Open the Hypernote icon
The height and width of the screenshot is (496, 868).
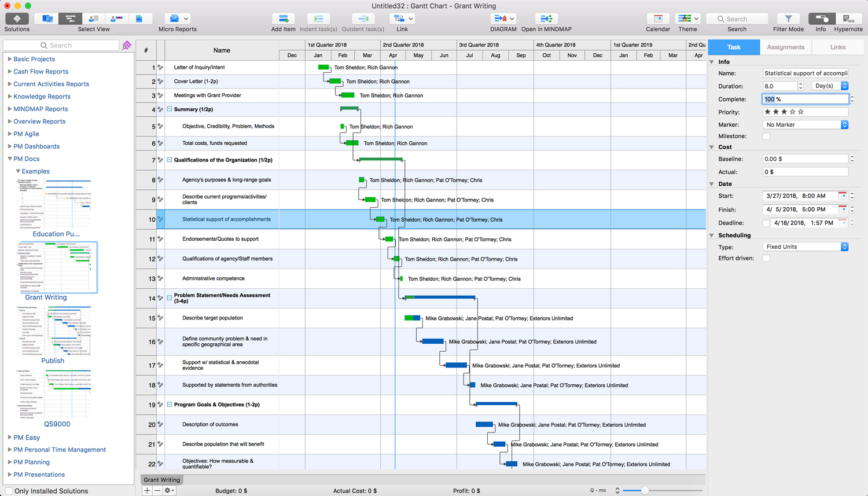[x=848, y=19]
